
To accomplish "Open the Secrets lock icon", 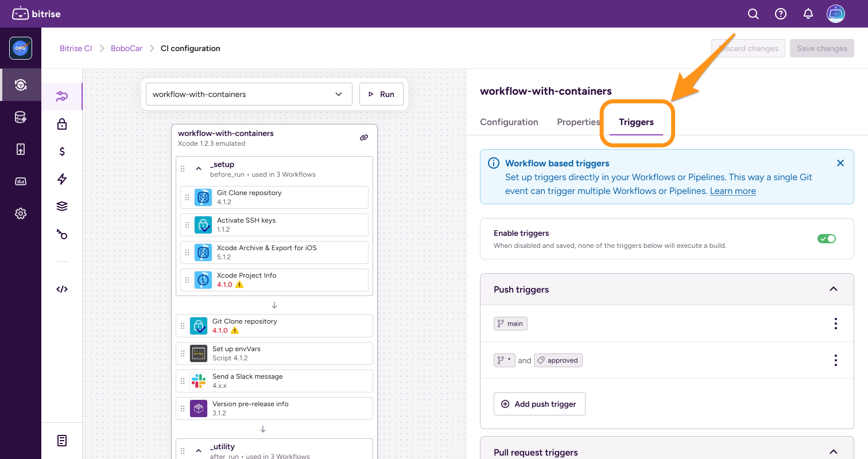I will pos(62,124).
